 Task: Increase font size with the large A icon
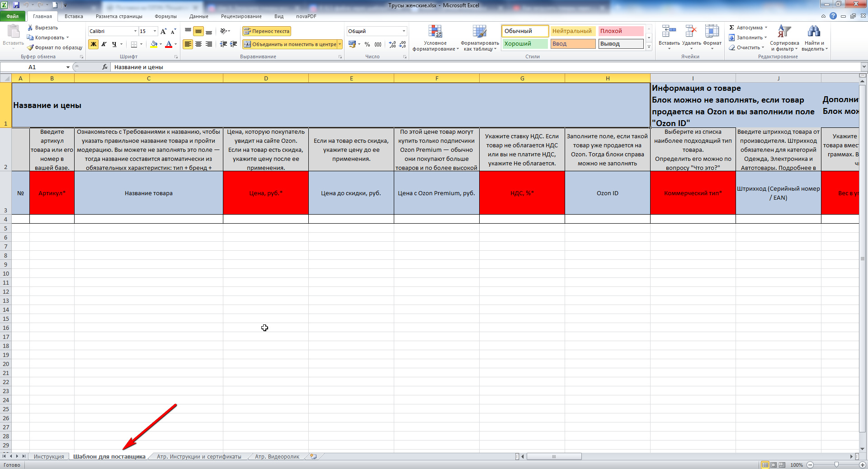(163, 31)
